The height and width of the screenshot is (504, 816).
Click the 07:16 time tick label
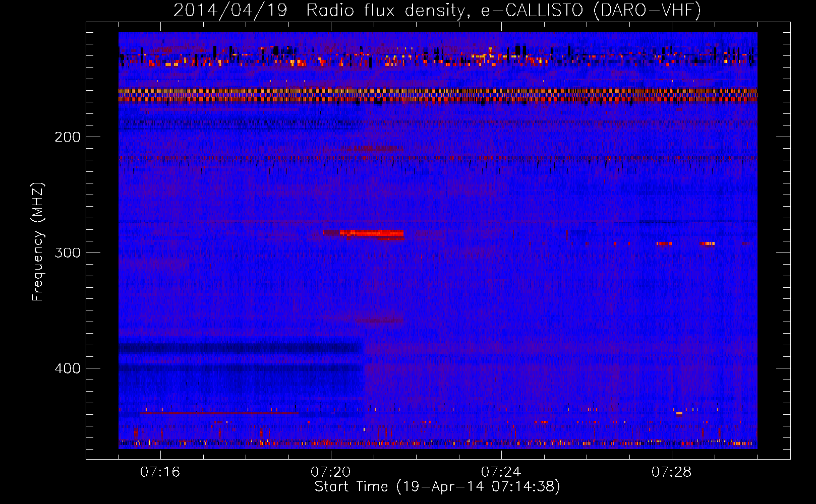tap(160, 472)
